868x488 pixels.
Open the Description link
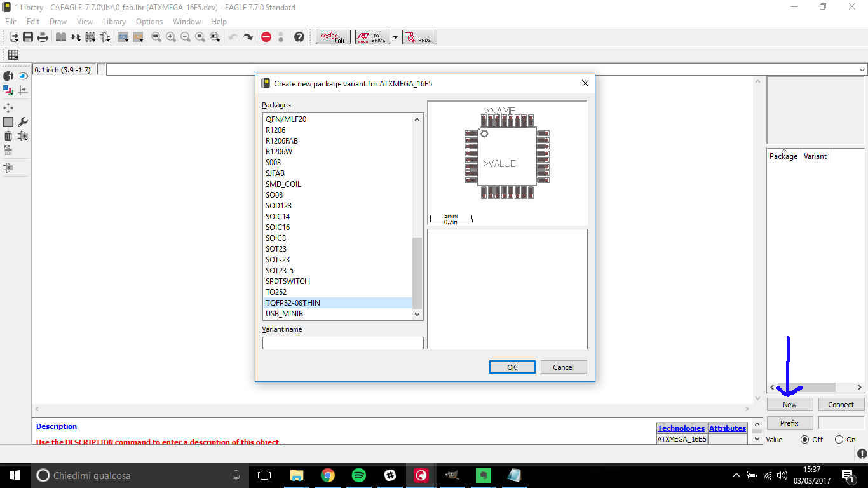[57, 426]
